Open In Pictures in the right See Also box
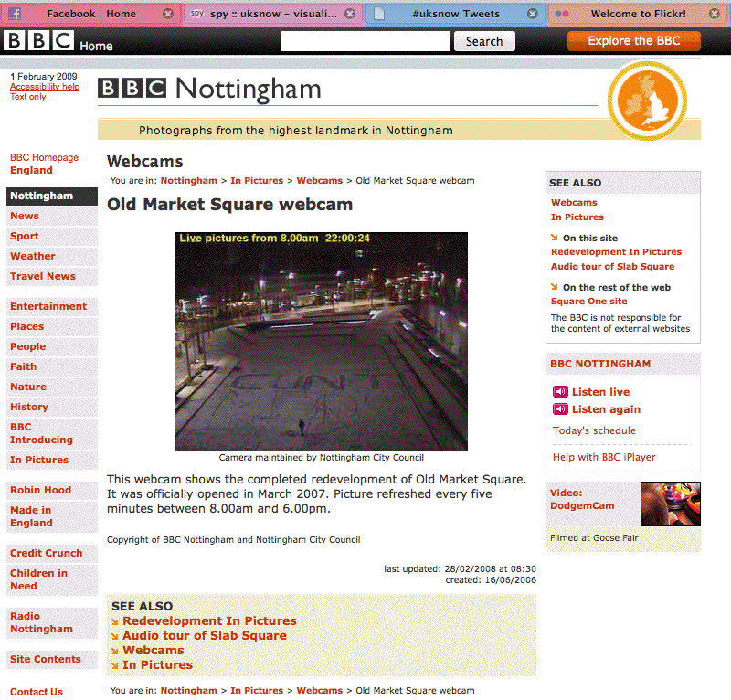731x700 pixels. click(x=577, y=217)
